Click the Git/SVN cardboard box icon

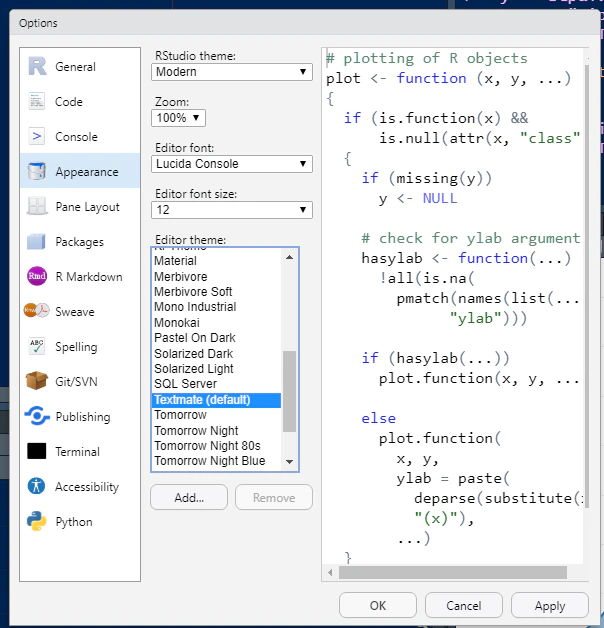point(36,381)
